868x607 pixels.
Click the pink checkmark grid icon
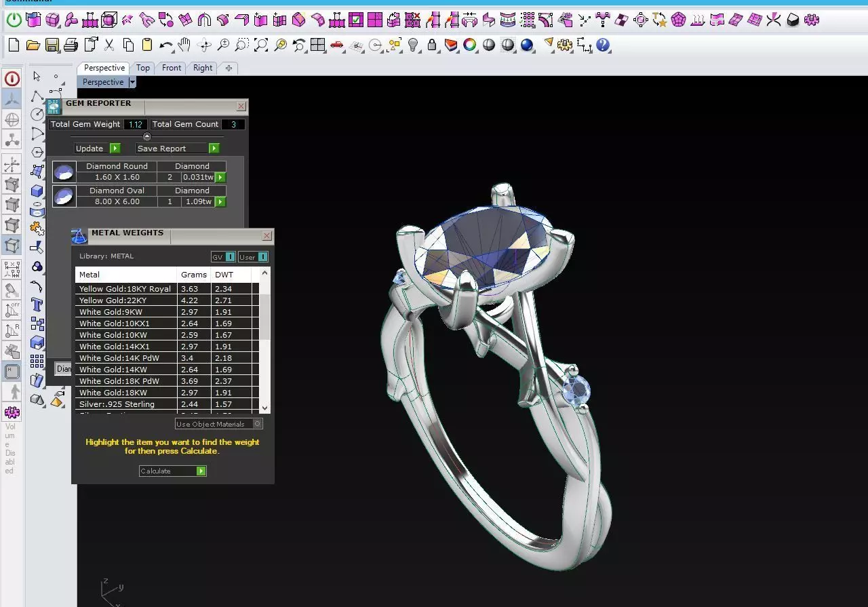(x=356, y=20)
